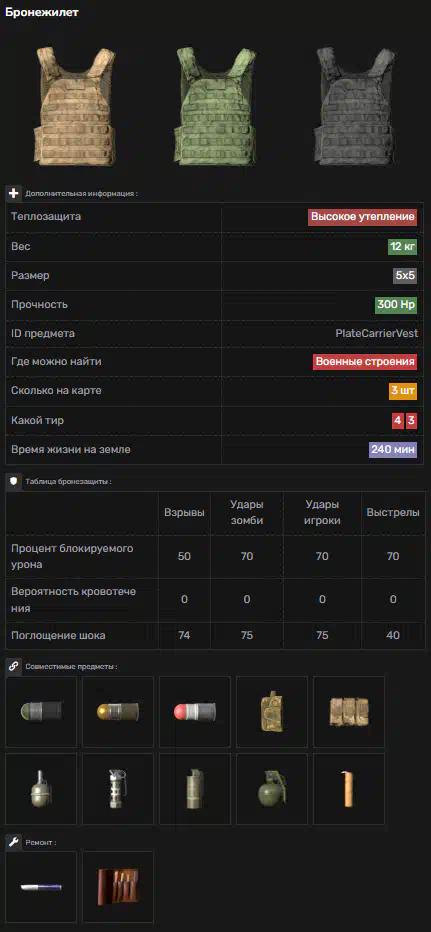Open the epoxy putty repair item
The height and width of the screenshot is (932, 431).
click(41, 887)
